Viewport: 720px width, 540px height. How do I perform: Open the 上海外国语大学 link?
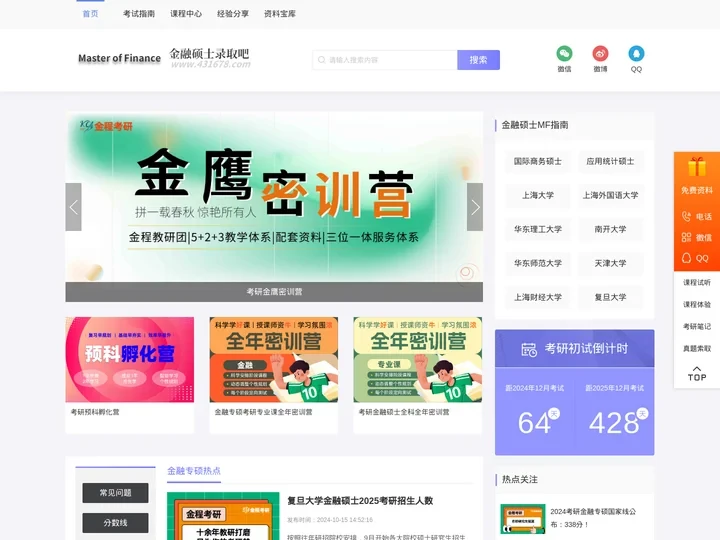610,195
